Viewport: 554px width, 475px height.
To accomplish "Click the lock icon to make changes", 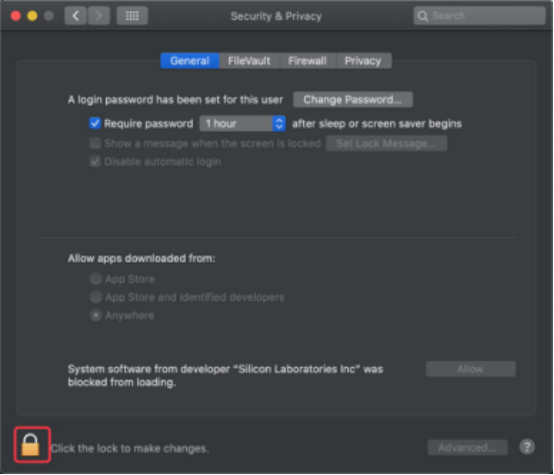I will tap(30, 445).
